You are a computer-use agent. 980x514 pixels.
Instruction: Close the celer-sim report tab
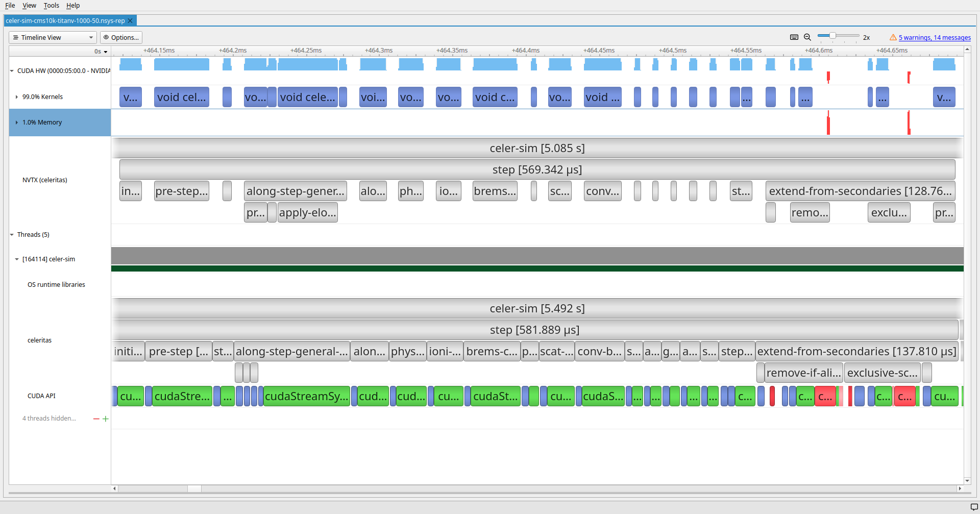click(130, 21)
